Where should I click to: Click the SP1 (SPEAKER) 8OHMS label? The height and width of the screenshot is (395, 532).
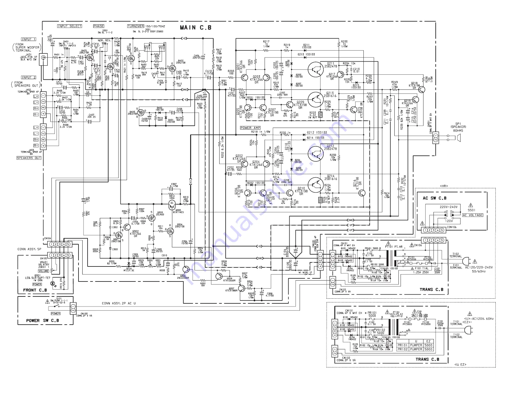pos(458,127)
